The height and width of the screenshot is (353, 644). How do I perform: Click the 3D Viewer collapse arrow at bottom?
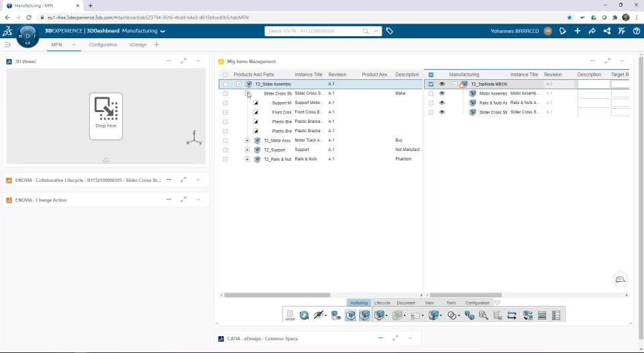tap(106, 160)
